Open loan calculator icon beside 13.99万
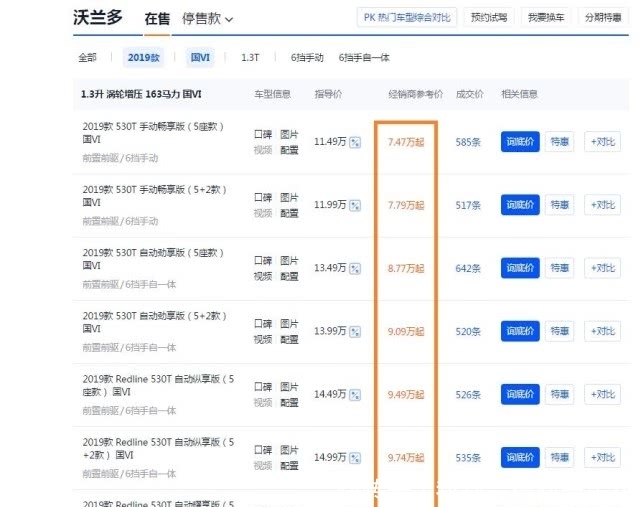Viewport: 641px width, 507px height. (x=355, y=332)
